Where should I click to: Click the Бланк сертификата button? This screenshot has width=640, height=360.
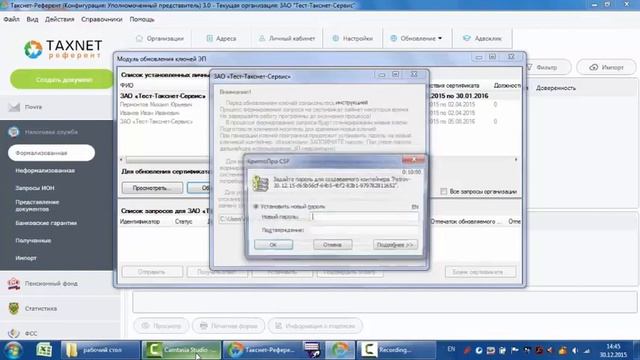coord(480,272)
